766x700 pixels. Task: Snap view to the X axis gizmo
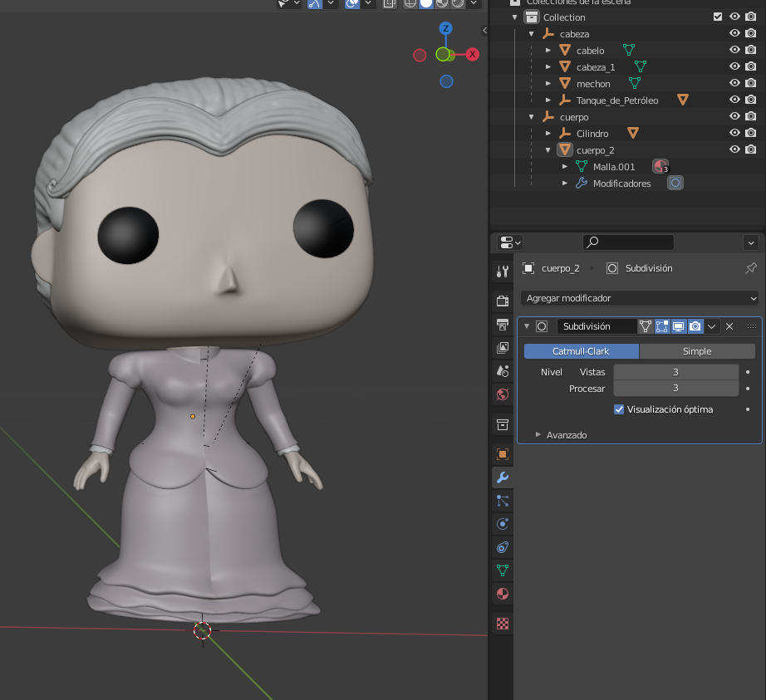(x=472, y=54)
